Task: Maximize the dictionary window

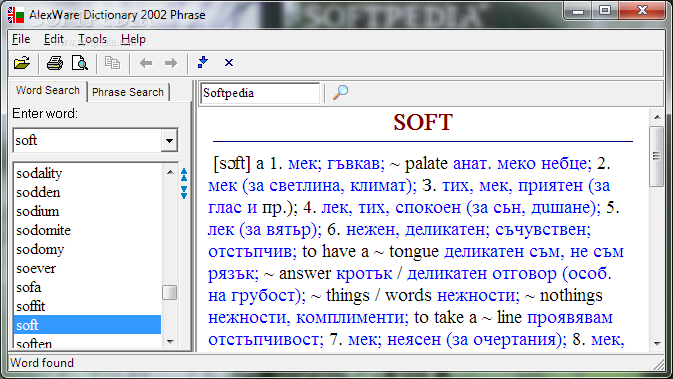Action: pos(605,10)
